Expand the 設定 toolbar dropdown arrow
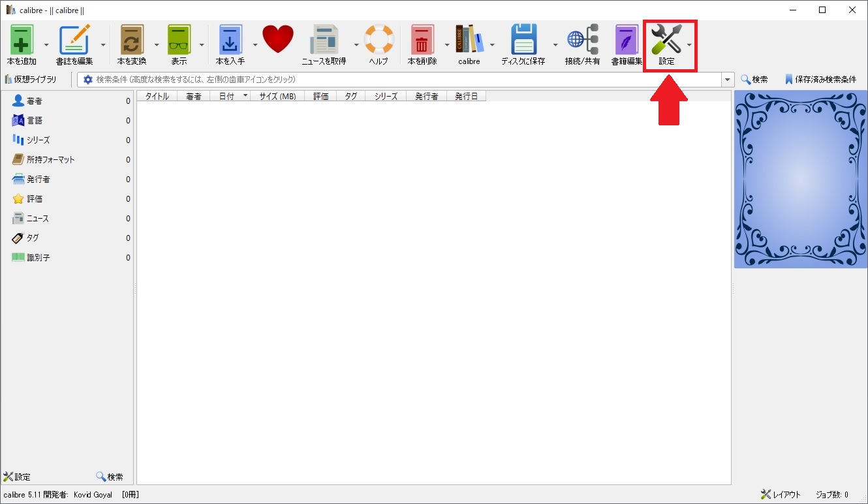Viewport: 868px width, 504px height. pos(689,44)
